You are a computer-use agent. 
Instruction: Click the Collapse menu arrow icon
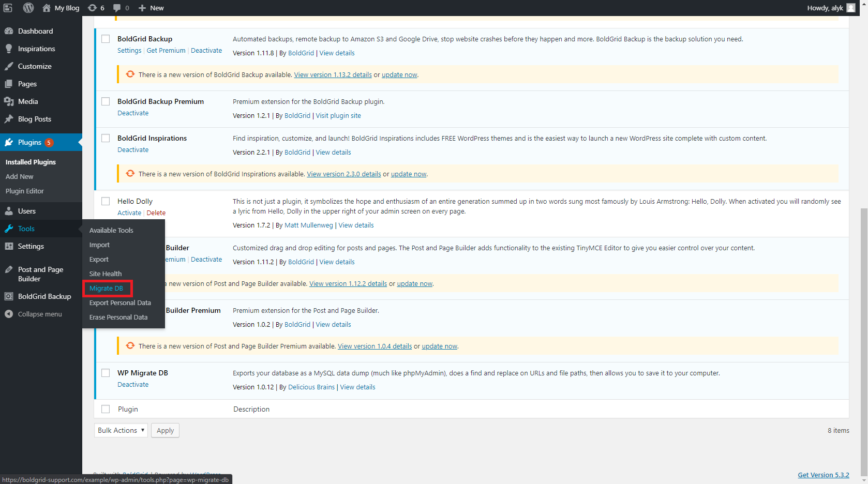9,314
